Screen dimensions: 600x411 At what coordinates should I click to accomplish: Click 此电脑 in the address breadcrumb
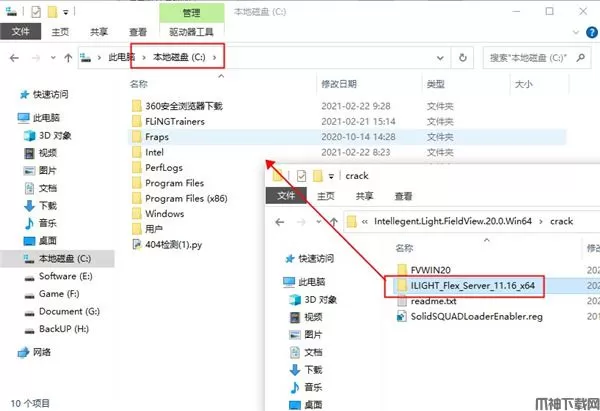coord(121,57)
